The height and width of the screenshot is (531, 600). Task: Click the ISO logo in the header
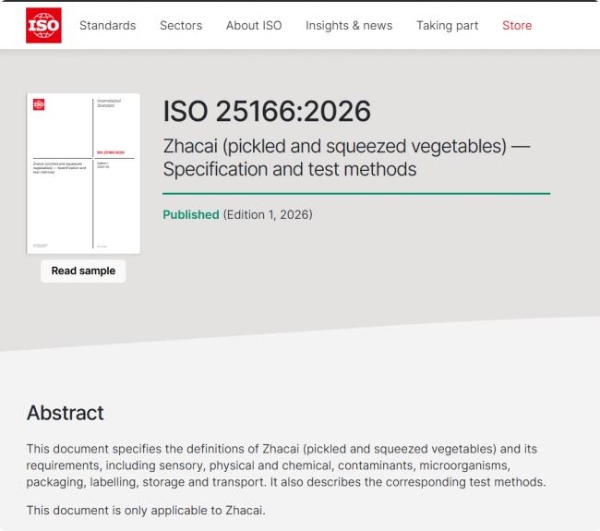[x=44, y=25]
